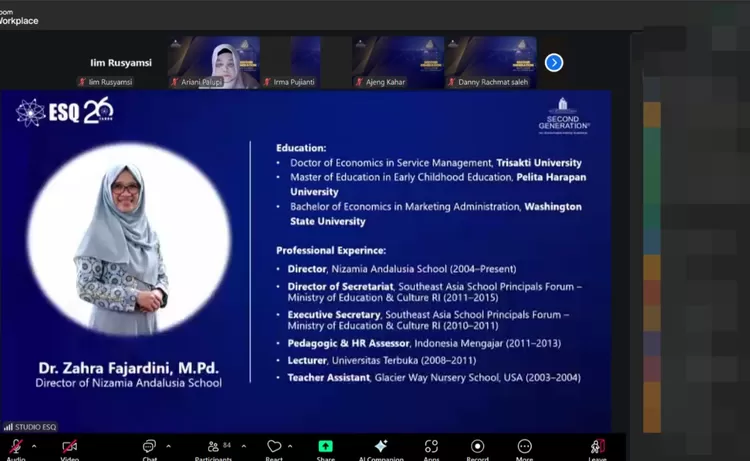
Task: Click the 'Director of Secretariat' experience line
Action: point(435,292)
